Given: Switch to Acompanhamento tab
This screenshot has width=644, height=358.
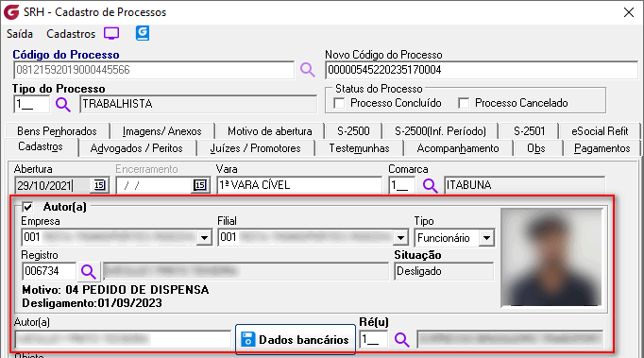Looking at the screenshot, I should coord(458,148).
